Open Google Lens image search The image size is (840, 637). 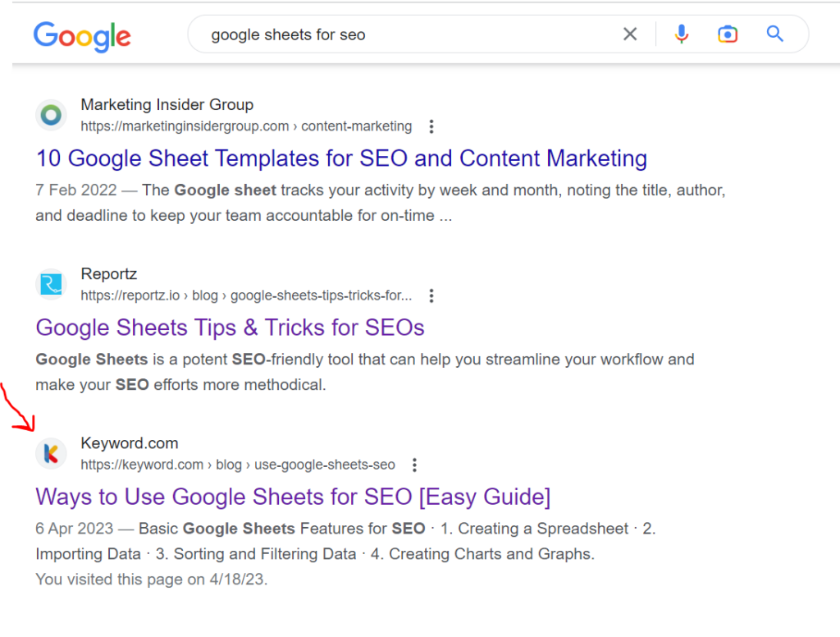pyautogui.click(x=728, y=34)
